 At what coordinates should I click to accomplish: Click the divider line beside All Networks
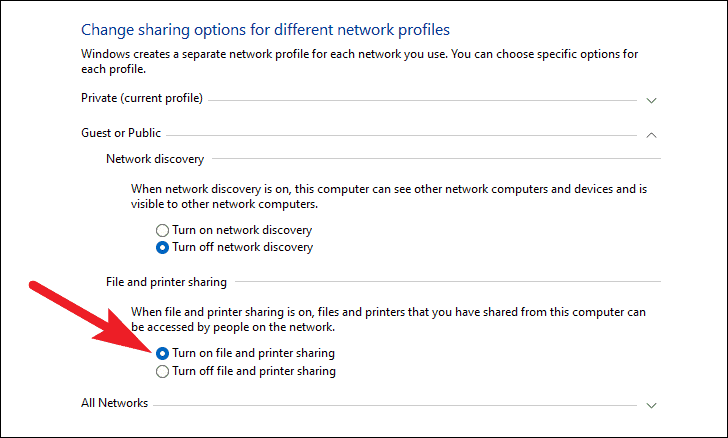390,405
